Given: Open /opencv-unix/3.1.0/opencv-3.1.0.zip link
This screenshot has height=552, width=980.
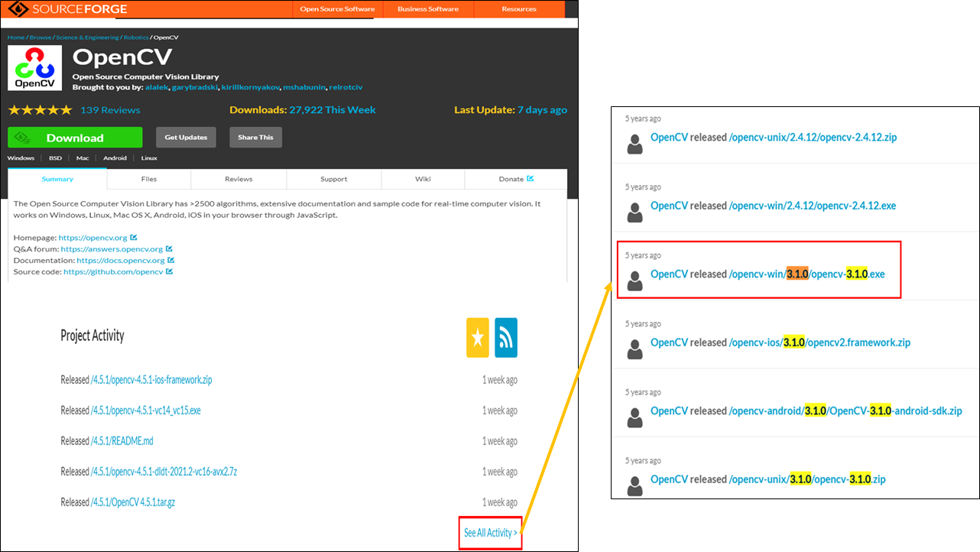Looking at the screenshot, I should pyautogui.click(x=807, y=479).
